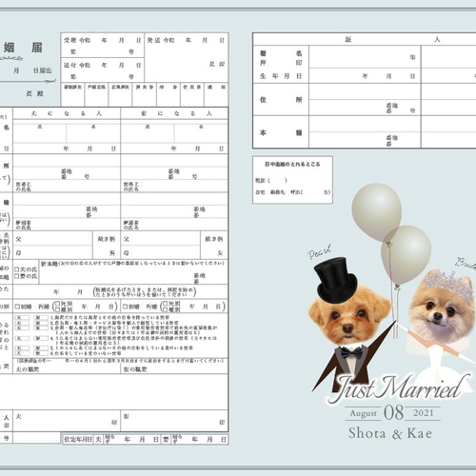
Task: Click the 電話 phone number field
Action: pyautogui.click(x=271, y=180)
